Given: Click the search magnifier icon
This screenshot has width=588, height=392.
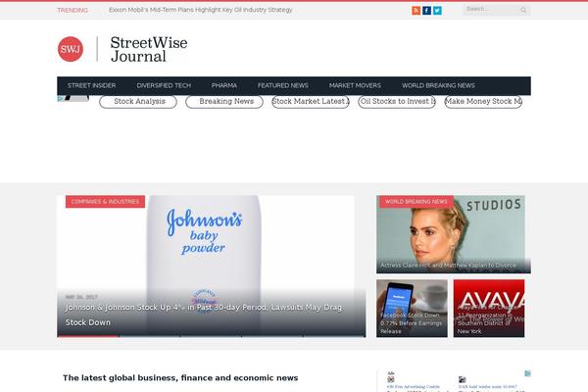Looking at the screenshot, I should point(523,10).
